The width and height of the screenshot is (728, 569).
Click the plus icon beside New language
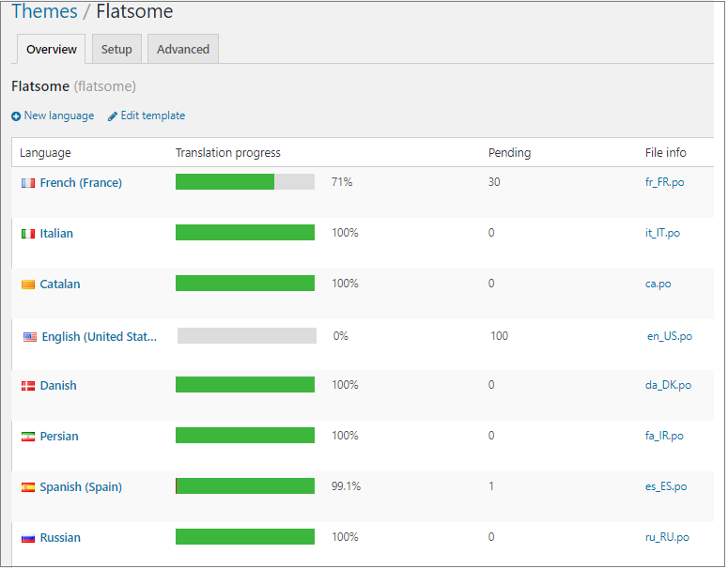click(16, 116)
